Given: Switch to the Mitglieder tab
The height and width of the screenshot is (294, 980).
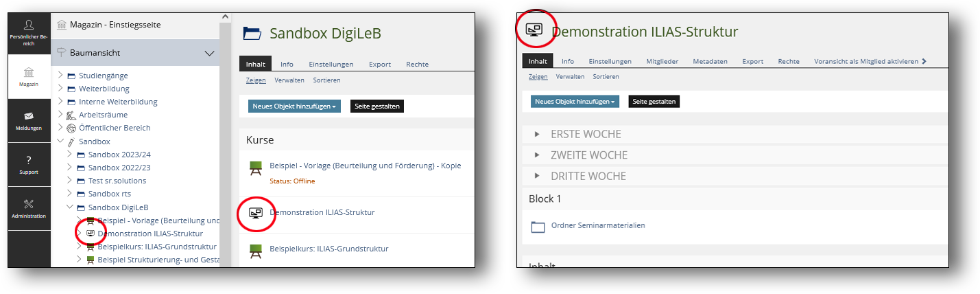Looking at the screenshot, I should [662, 61].
